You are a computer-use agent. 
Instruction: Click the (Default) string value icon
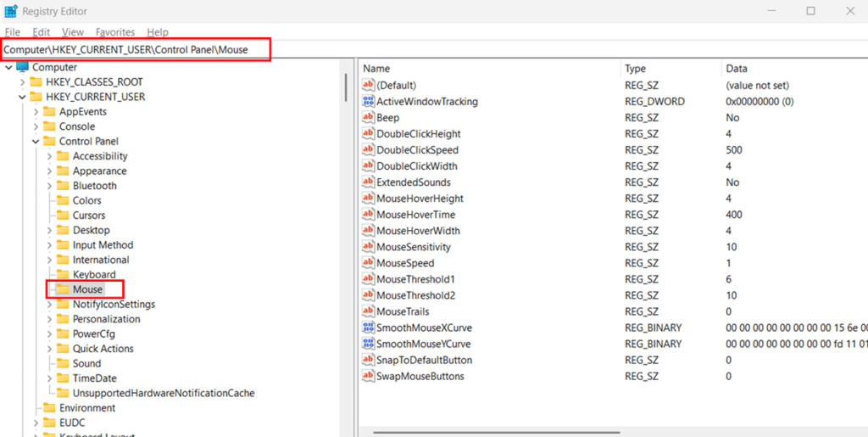pyautogui.click(x=368, y=86)
